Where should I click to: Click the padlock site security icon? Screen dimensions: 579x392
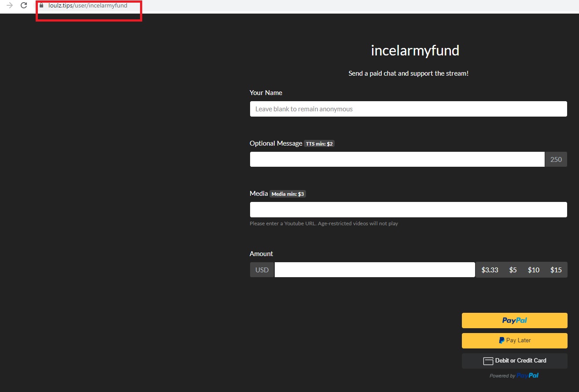(x=41, y=5)
